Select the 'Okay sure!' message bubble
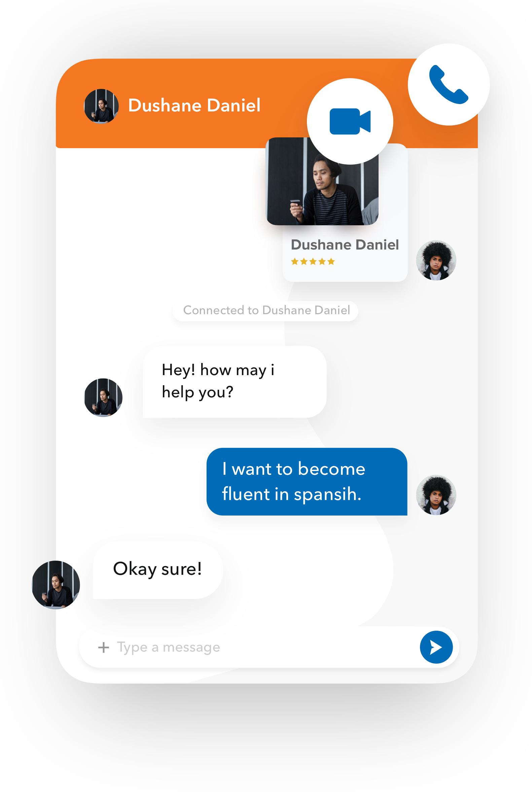Screen dimensions: 532x792 pyautogui.click(x=157, y=570)
